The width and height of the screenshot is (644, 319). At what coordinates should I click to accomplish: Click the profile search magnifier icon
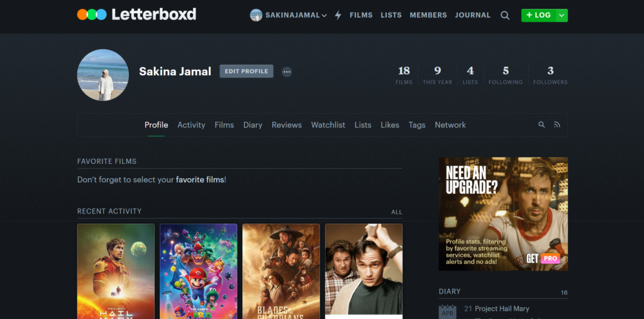coord(541,124)
